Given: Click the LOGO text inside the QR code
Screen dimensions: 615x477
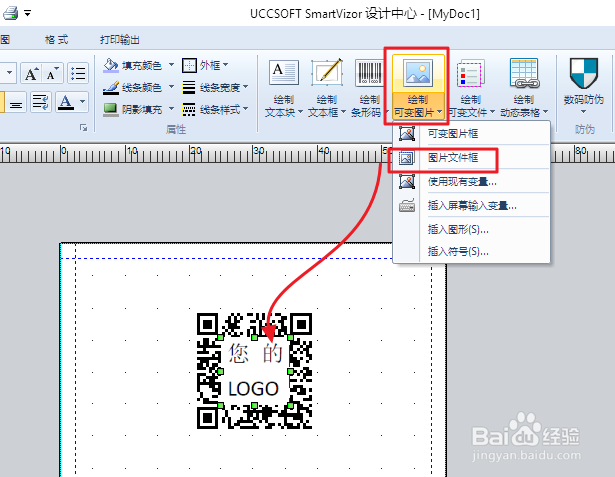Looking at the screenshot, I should pyautogui.click(x=253, y=389).
